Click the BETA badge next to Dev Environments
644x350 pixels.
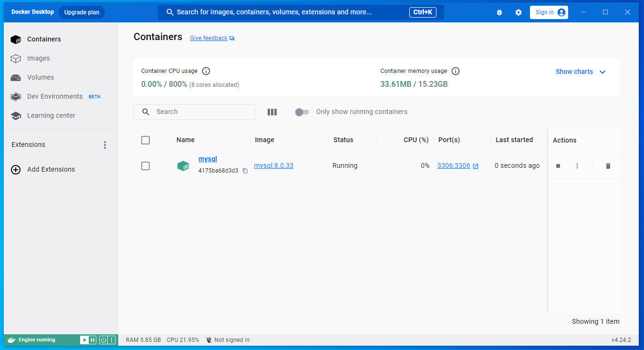(94, 97)
